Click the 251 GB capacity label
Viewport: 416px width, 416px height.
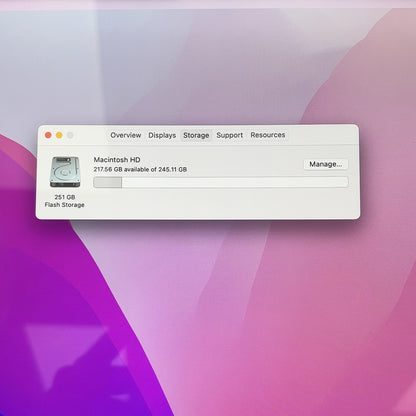(65, 197)
